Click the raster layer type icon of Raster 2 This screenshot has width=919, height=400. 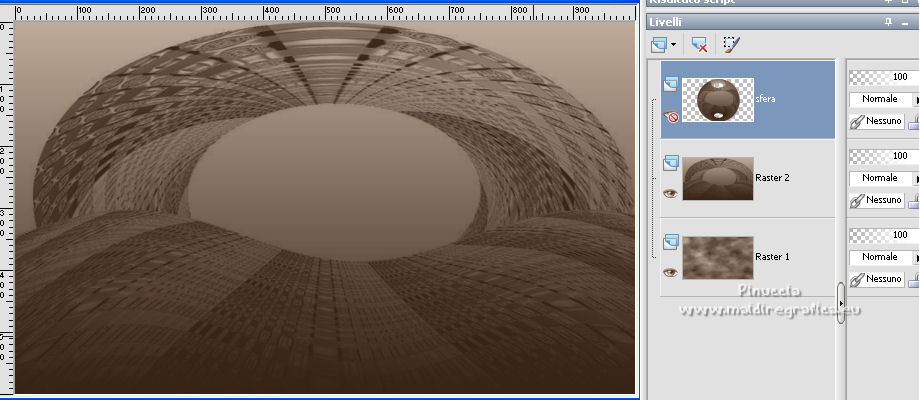coord(671,163)
